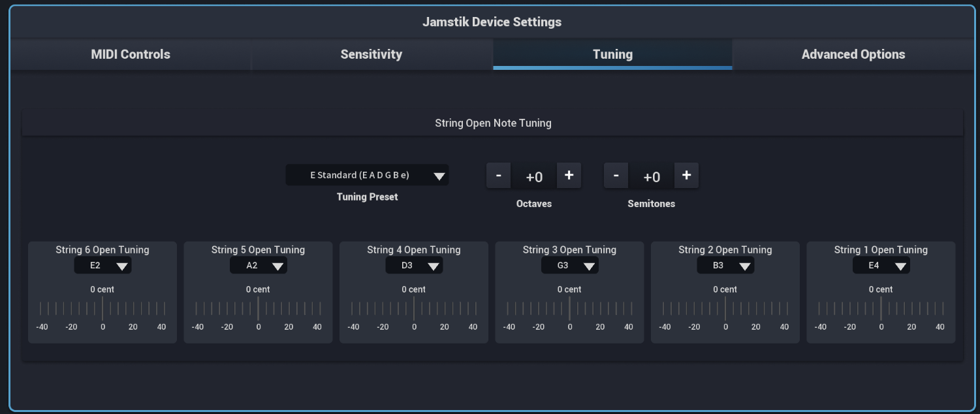Click the Semitones +0 value field
Image resolution: width=980 pixels, height=414 pixels.
click(652, 176)
